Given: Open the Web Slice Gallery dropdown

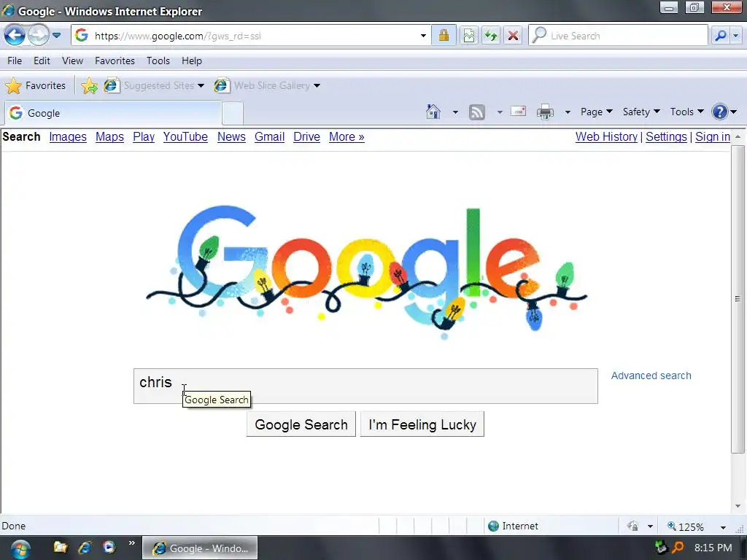Looking at the screenshot, I should pos(267,86).
